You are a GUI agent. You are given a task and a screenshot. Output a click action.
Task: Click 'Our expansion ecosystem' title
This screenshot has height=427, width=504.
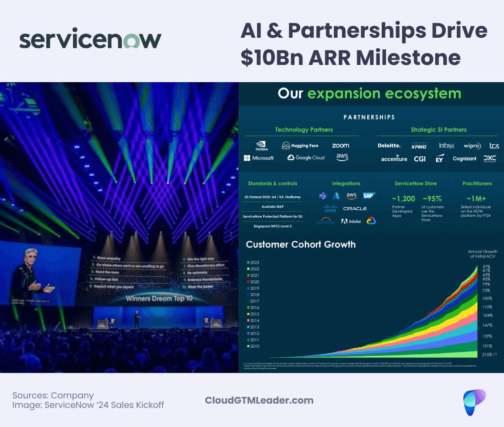click(369, 94)
